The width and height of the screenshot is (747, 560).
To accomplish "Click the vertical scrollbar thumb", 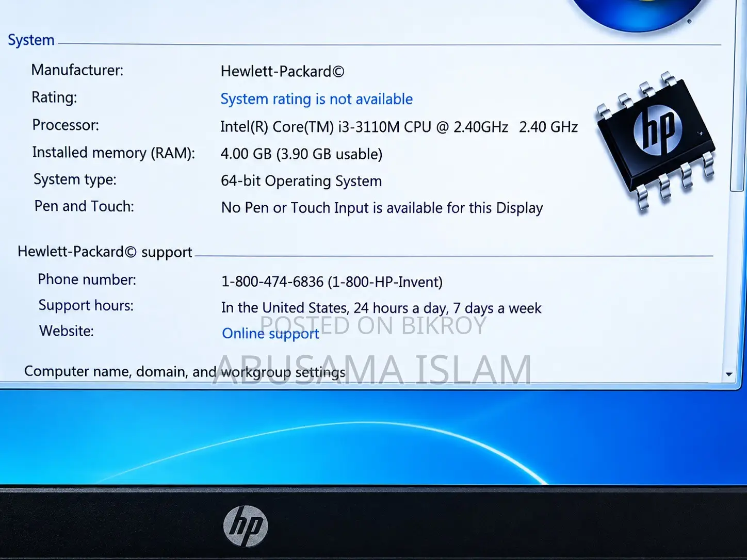I will tap(738, 95).
